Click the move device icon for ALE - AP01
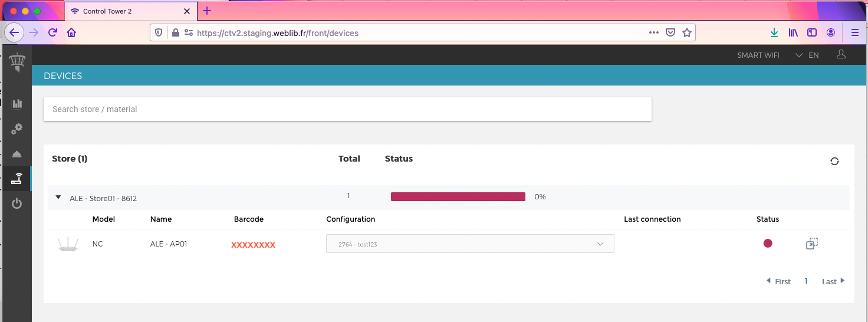Image resolution: width=868 pixels, height=322 pixels. coord(812,244)
